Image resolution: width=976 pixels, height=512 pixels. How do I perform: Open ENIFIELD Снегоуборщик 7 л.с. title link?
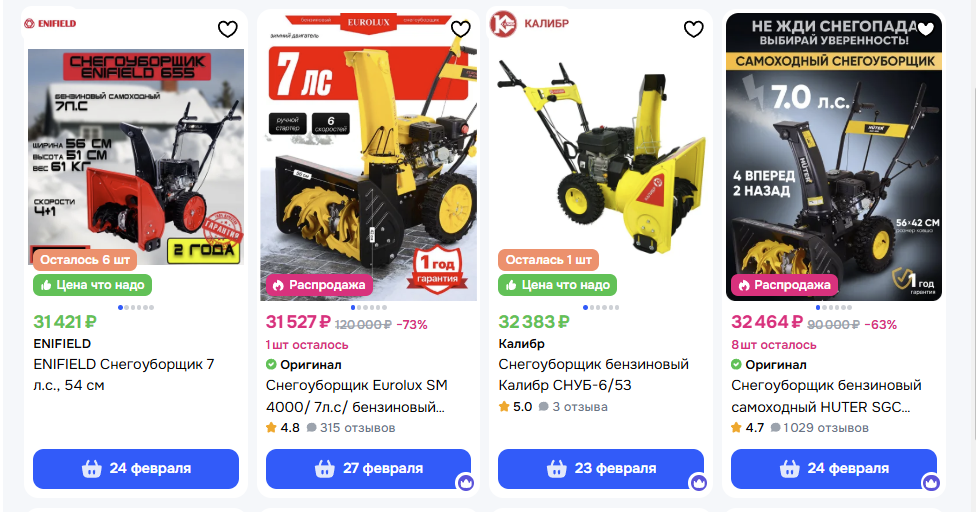pos(124,375)
